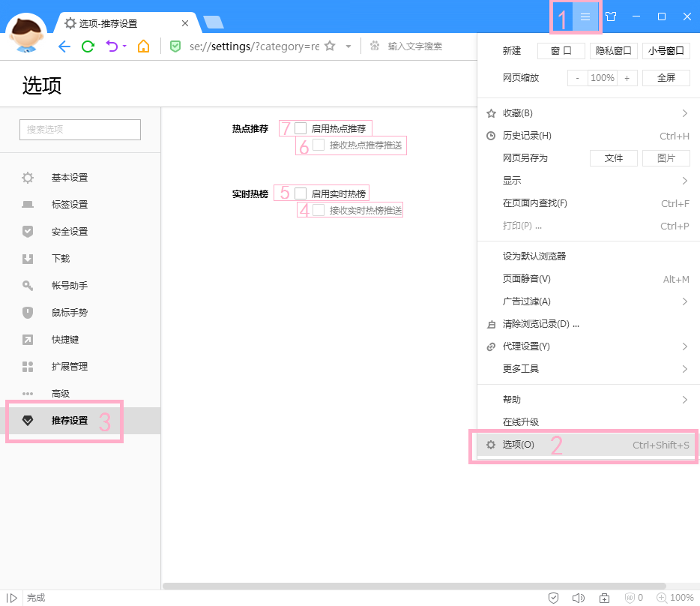Open address bar dropdown arrow

(x=349, y=46)
